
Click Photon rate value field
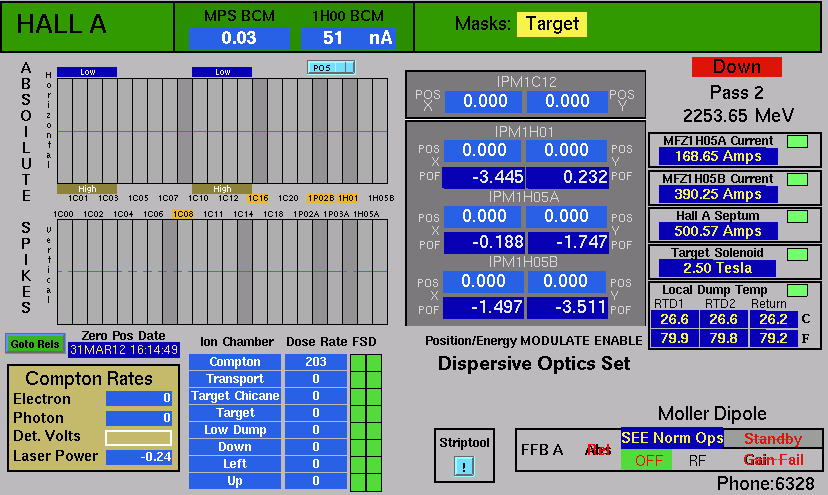[x=138, y=418]
